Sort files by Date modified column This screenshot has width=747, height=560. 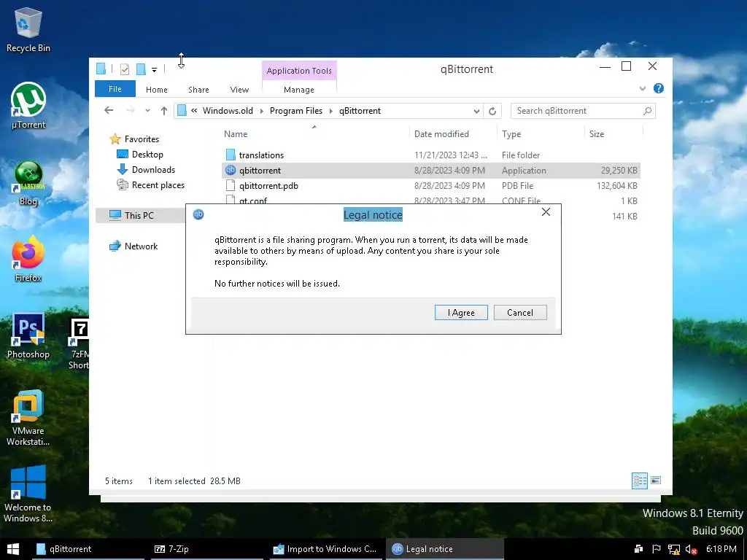point(452,134)
